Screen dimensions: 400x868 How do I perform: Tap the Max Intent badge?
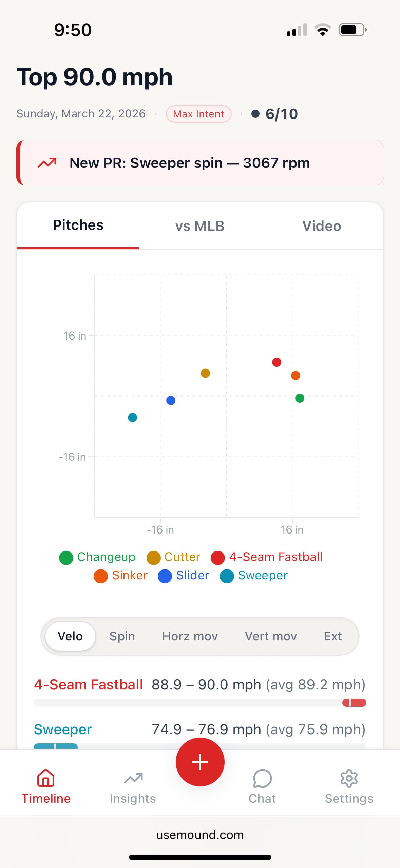coord(198,114)
